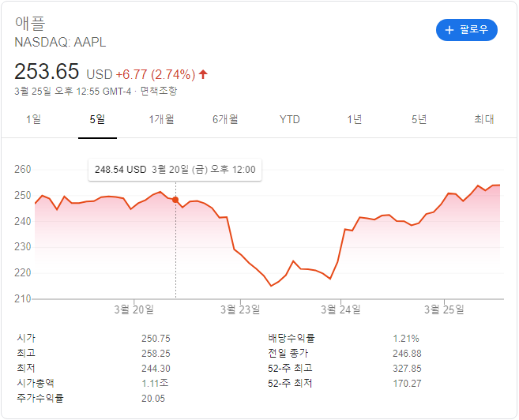Open the 면책조항 disclaimer link
The width and height of the screenshot is (519, 420).
[x=159, y=91]
